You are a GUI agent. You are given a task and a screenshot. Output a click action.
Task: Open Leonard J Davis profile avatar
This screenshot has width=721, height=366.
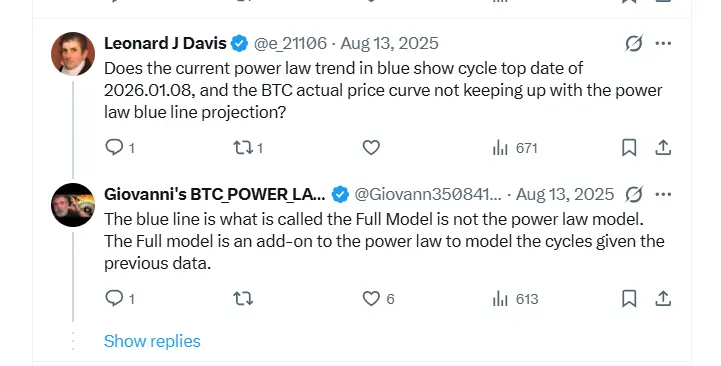[73, 54]
